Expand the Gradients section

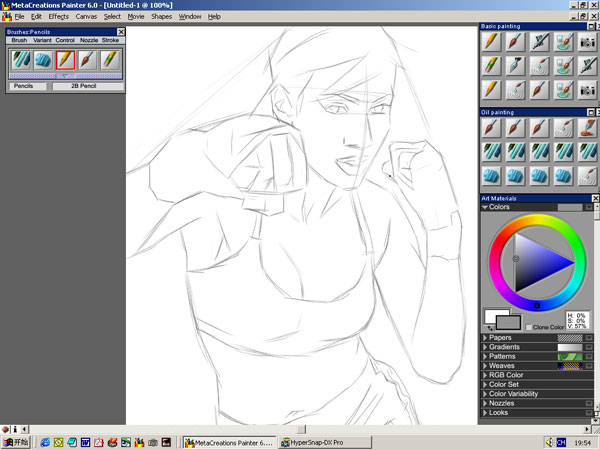coord(485,347)
